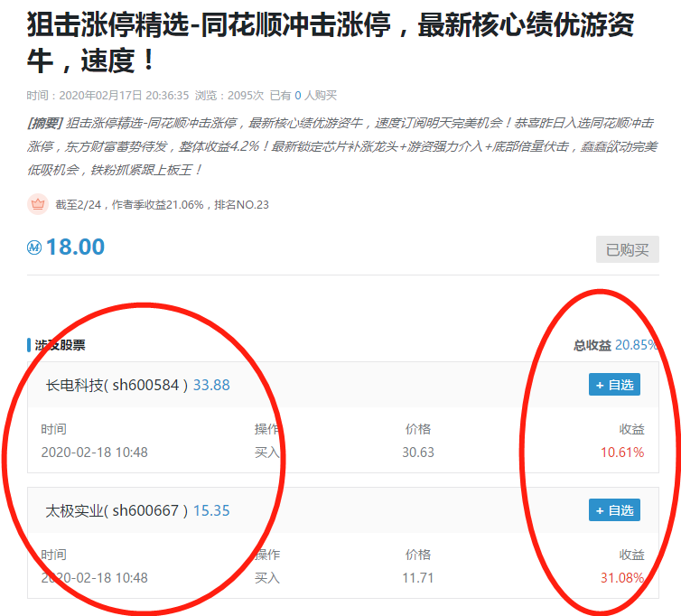The height and width of the screenshot is (616, 681).
Task: Click the plus icon on 长电科技's 自选 button
Action: (x=600, y=385)
